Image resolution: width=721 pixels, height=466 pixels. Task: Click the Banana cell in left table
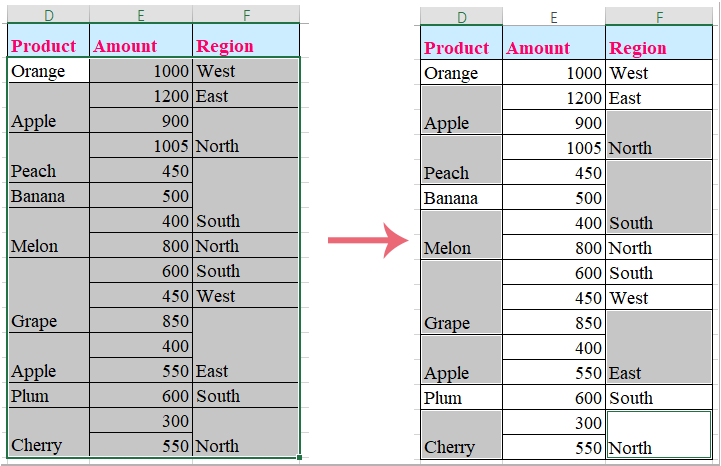48,196
